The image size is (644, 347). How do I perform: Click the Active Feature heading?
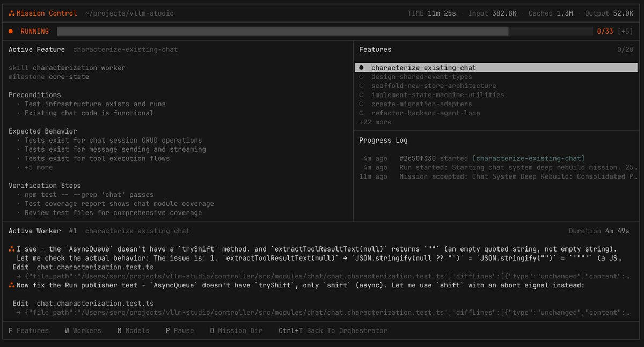36,50
